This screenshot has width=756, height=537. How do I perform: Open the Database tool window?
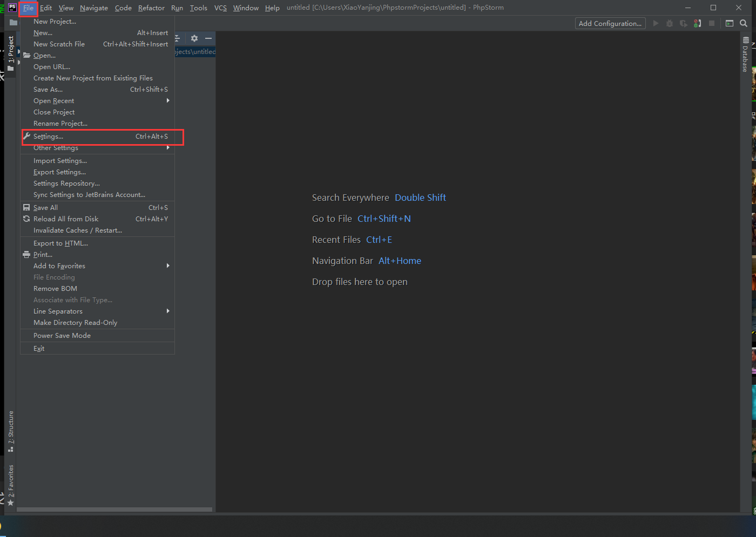point(745,55)
